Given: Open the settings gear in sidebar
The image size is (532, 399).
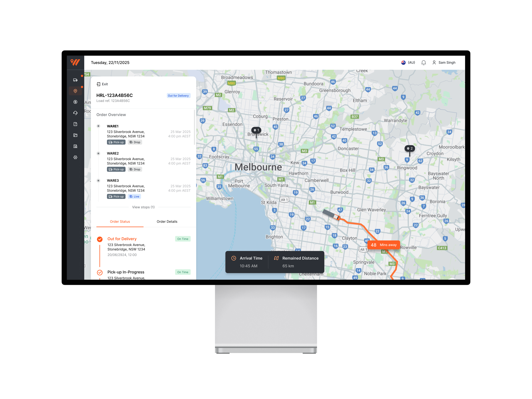Looking at the screenshot, I should point(75,157).
